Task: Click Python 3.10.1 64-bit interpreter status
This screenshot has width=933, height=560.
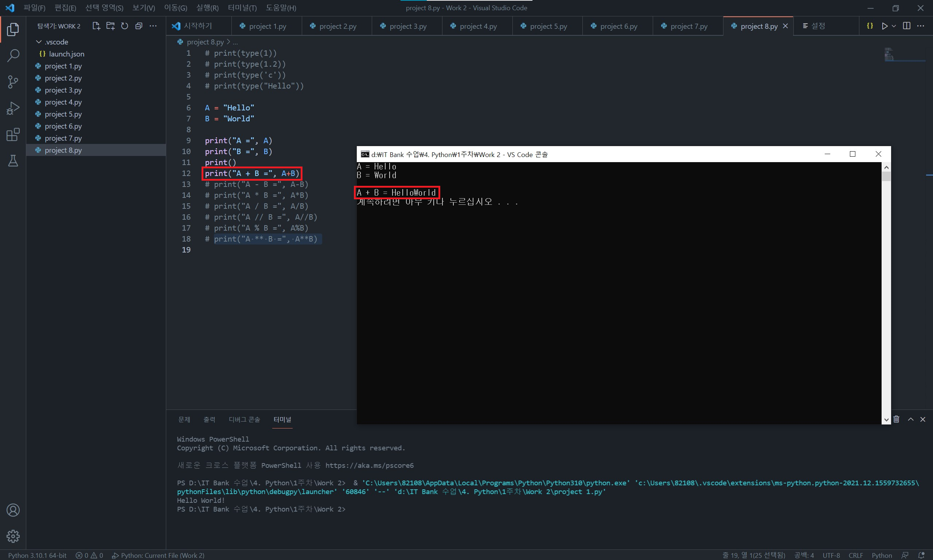Action: 38,555
